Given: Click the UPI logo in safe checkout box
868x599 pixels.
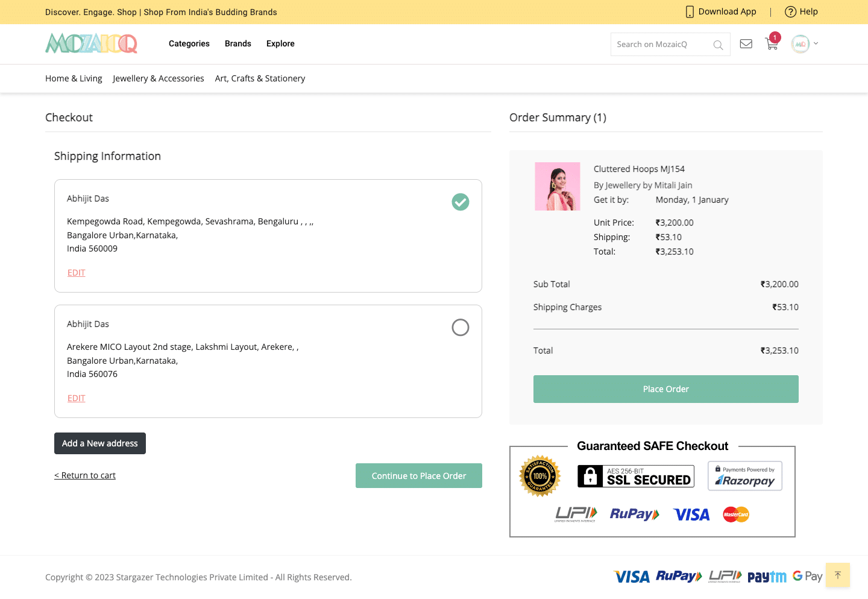Looking at the screenshot, I should [576, 515].
